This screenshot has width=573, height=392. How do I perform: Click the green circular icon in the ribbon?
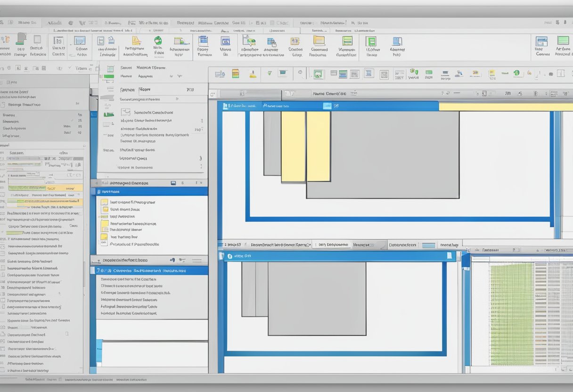(x=158, y=41)
